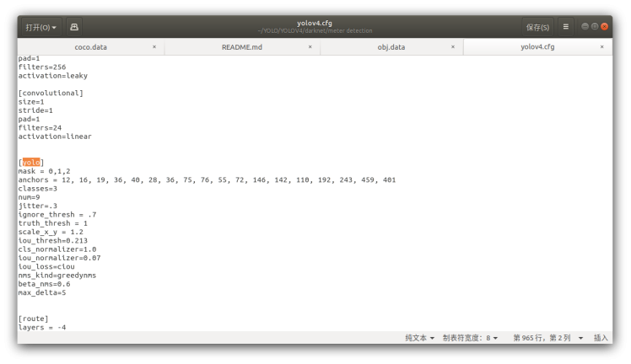Click the mask = 0,1,2 line
This screenshot has height=364, width=631.
[x=44, y=171]
